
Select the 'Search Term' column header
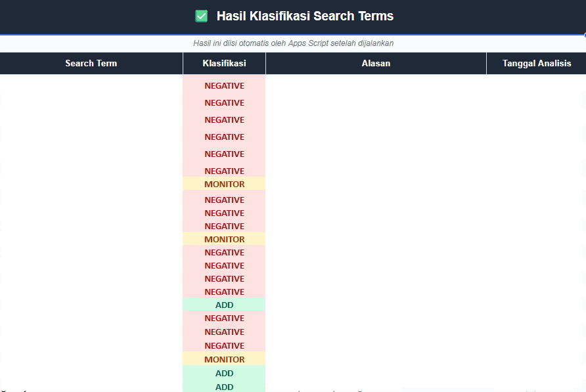(x=91, y=63)
